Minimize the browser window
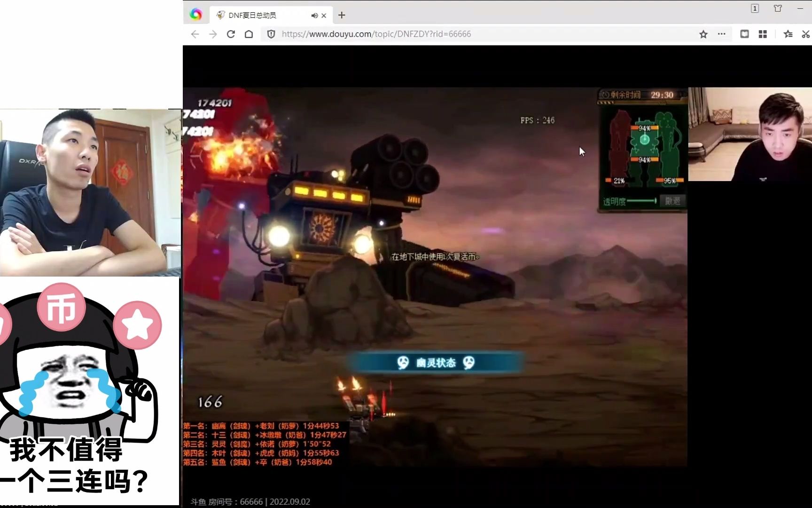The width and height of the screenshot is (812, 508). (x=800, y=8)
